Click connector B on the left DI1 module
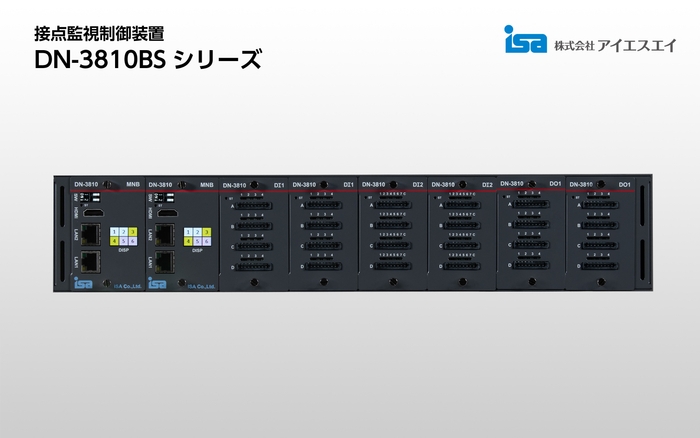This screenshot has height=438, width=700. pos(254,226)
